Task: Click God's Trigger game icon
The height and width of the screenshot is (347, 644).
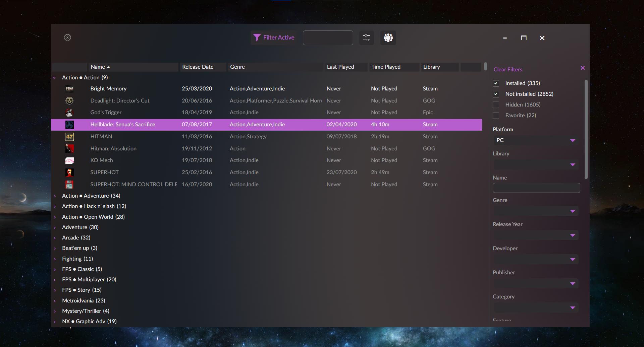Action: tap(69, 113)
